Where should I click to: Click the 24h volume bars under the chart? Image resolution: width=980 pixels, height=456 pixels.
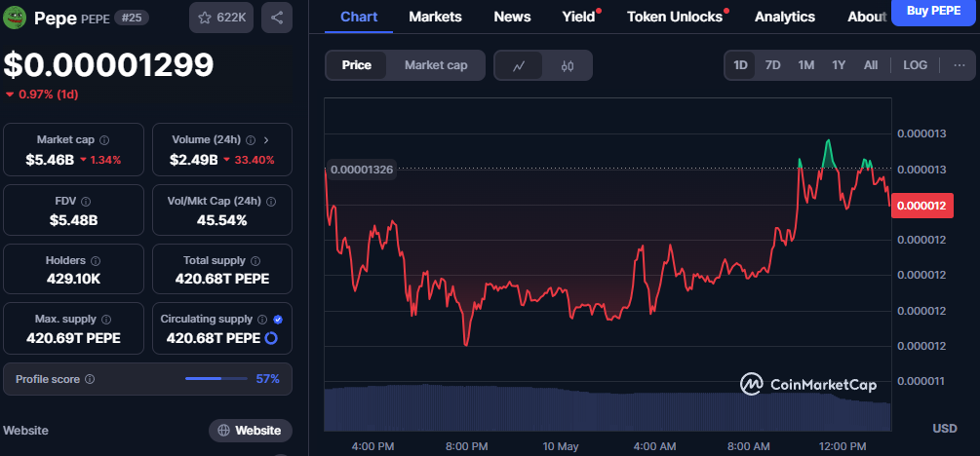[607, 407]
